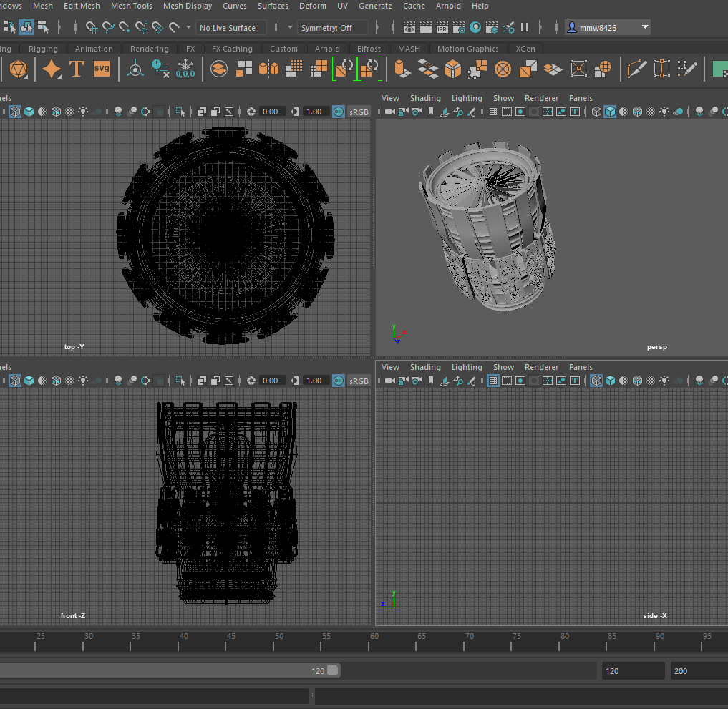Screen dimensions: 728x709
Task: Pause the viewport display
Action: click(525, 27)
